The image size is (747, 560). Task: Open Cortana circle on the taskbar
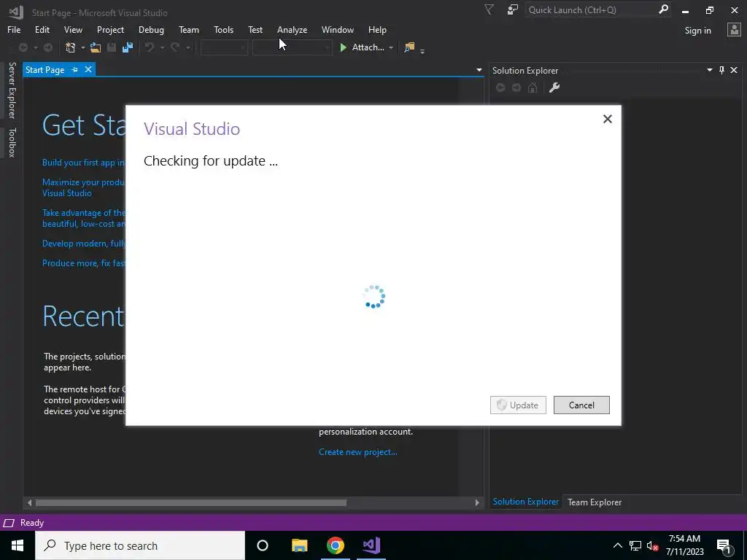point(263,545)
